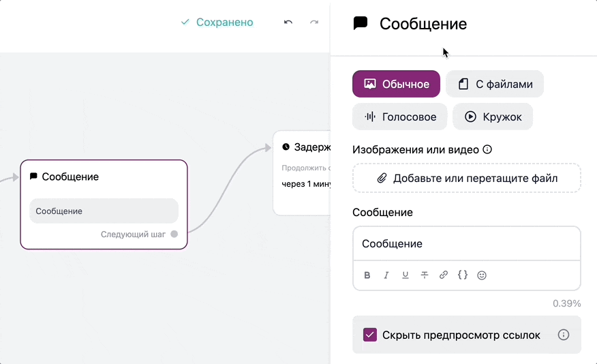
Task: Click the Изображения или видео label
Action: [416, 150]
